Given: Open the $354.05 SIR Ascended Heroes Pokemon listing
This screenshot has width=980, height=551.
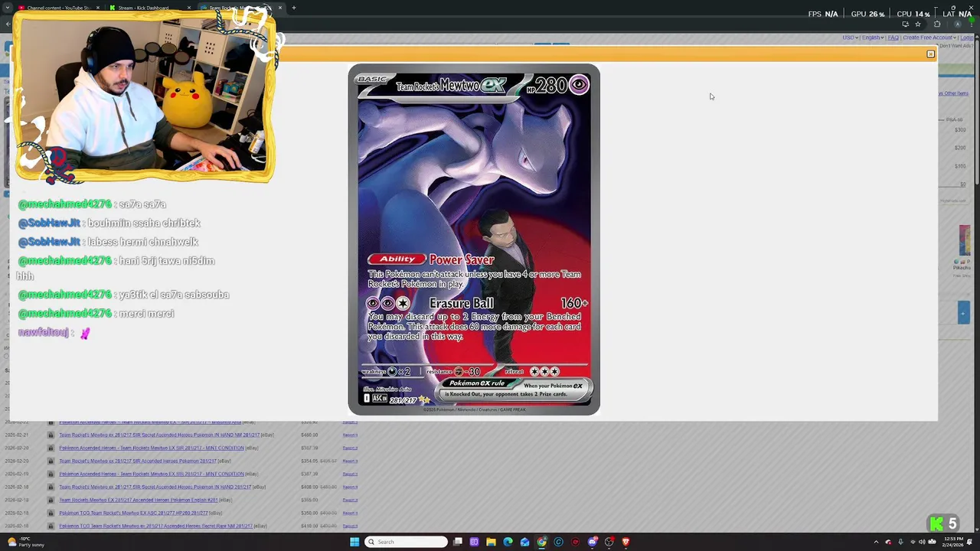Looking at the screenshot, I should [x=138, y=461].
